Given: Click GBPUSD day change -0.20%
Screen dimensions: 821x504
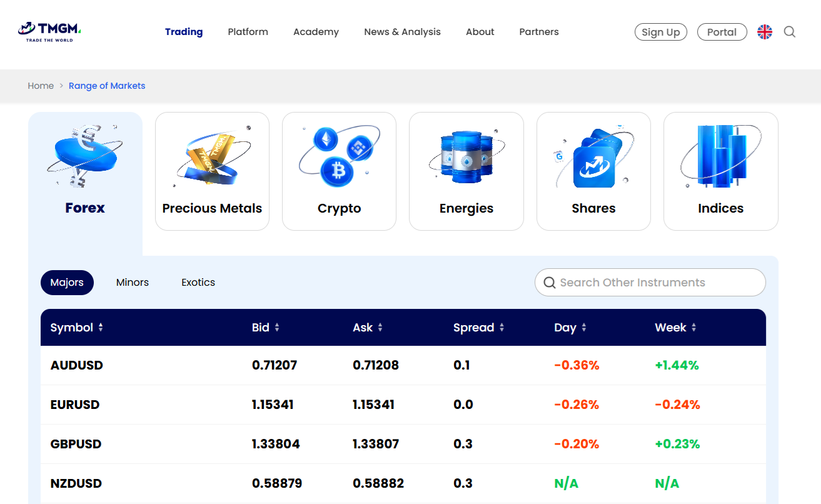Looking at the screenshot, I should [x=577, y=444].
